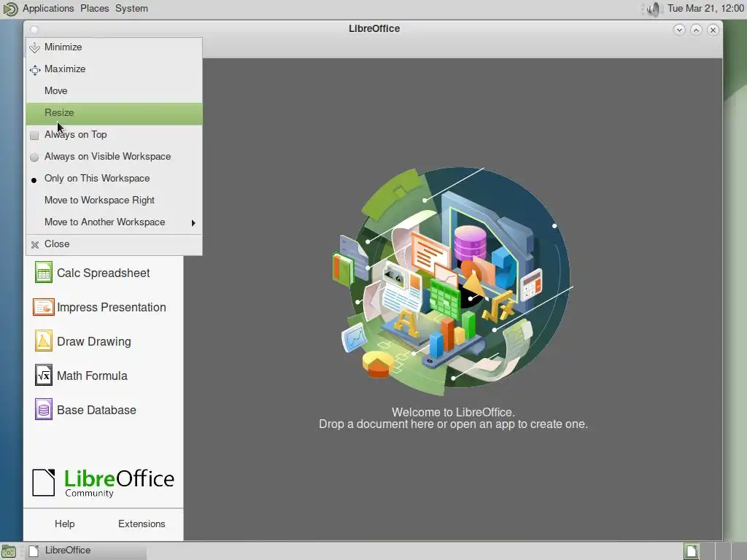The height and width of the screenshot is (560, 747).
Task: Click the Calc Spreadsheet icon
Action: [x=43, y=273]
